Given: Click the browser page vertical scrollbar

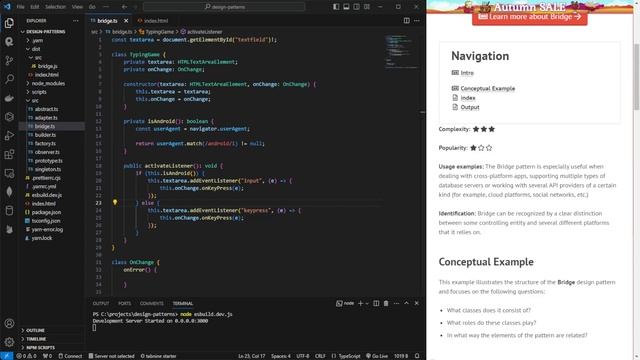Looking at the screenshot, I should 636,76.
